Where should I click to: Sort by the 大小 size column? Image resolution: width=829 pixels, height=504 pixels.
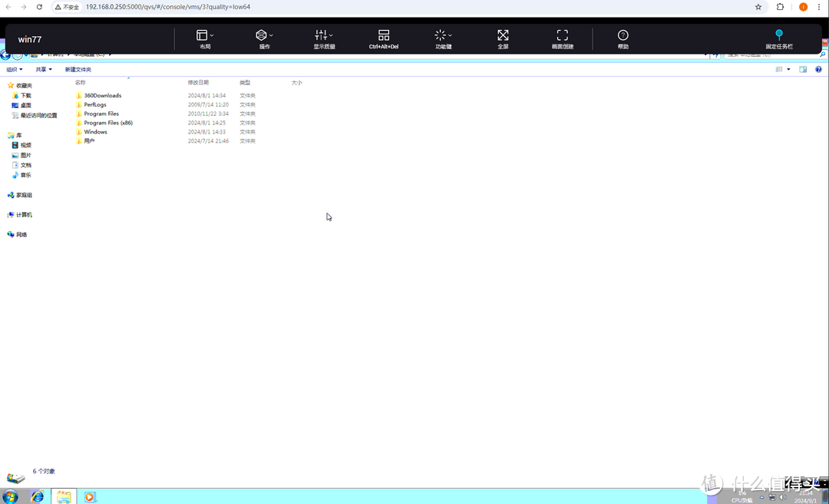coord(296,82)
